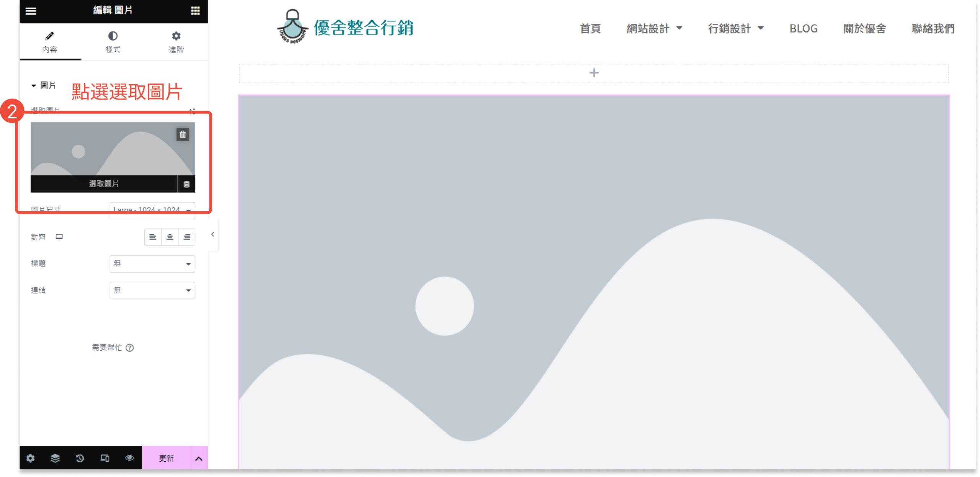This screenshot has height=477, width=980.
Task: Click the 需要幫忙 help link
Action: [112, 347]
